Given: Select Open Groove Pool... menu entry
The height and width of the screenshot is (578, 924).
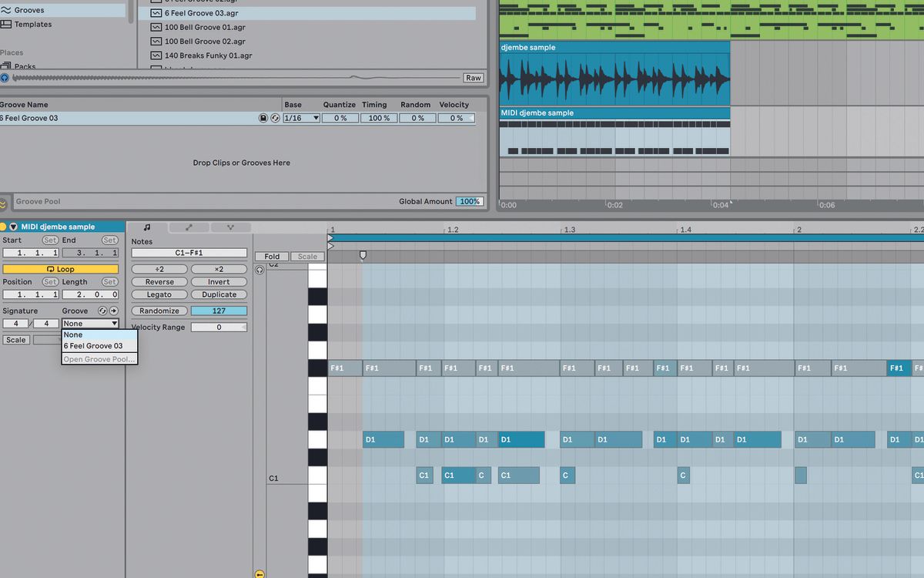Looking at the screenshot, I should (99, 358).
